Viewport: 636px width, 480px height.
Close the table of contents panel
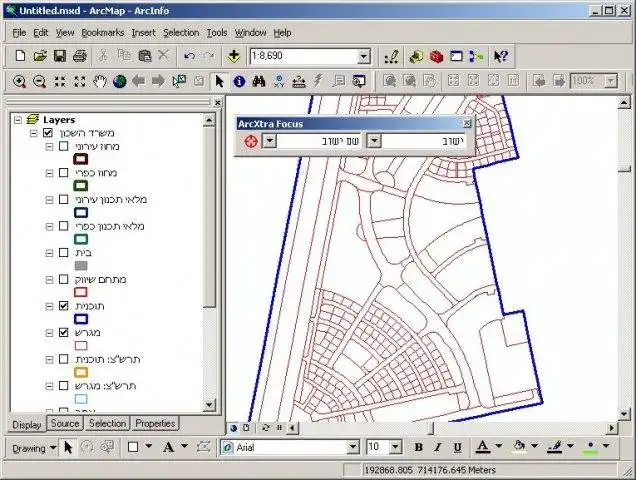pos(217,103)
